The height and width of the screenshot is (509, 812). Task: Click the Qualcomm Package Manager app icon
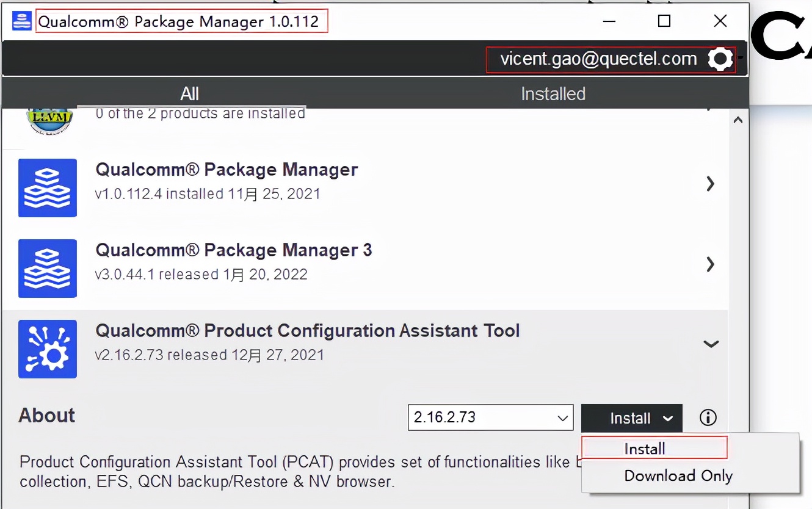[22, 20]
